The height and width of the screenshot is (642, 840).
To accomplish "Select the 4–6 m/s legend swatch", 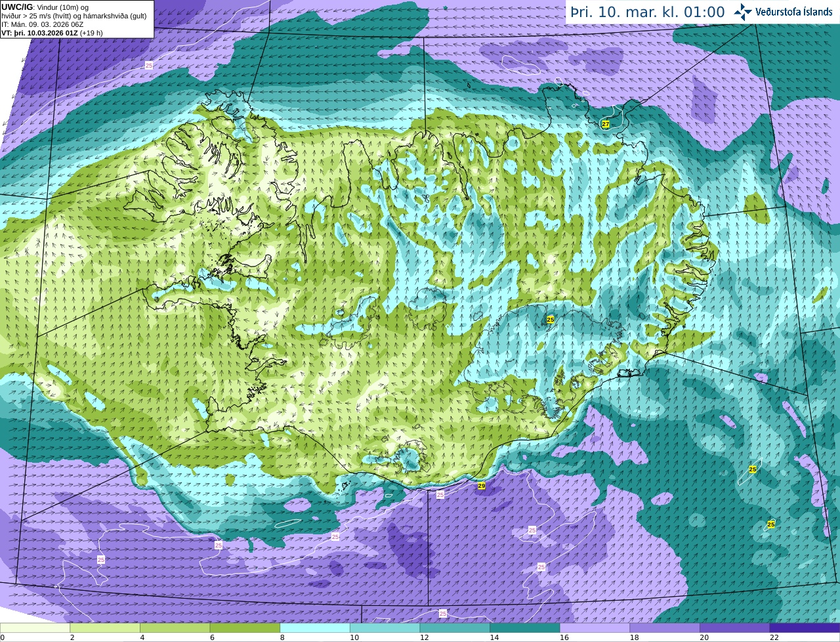I will [175, 628].
